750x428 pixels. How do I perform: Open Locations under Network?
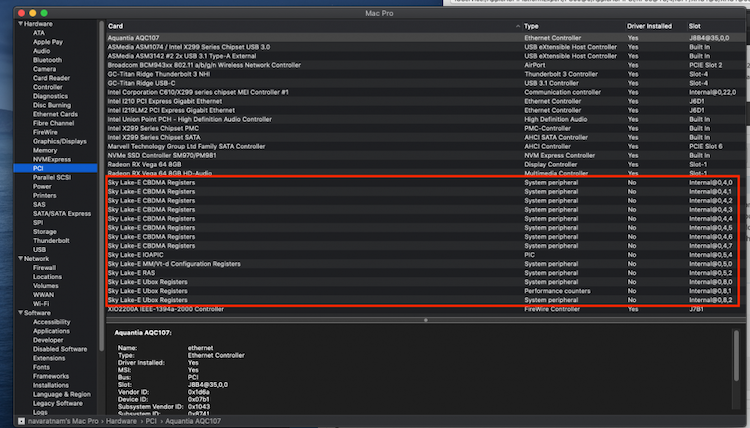(47, 277)
